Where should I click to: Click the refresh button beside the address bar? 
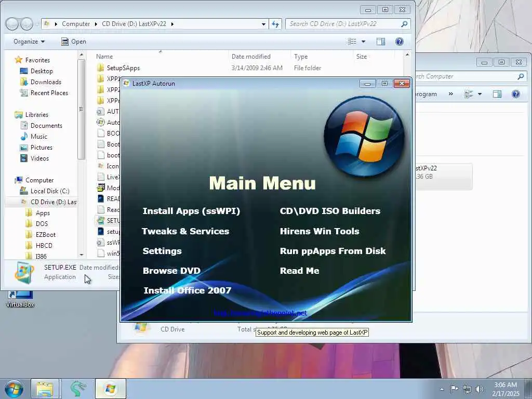point(275,24)
